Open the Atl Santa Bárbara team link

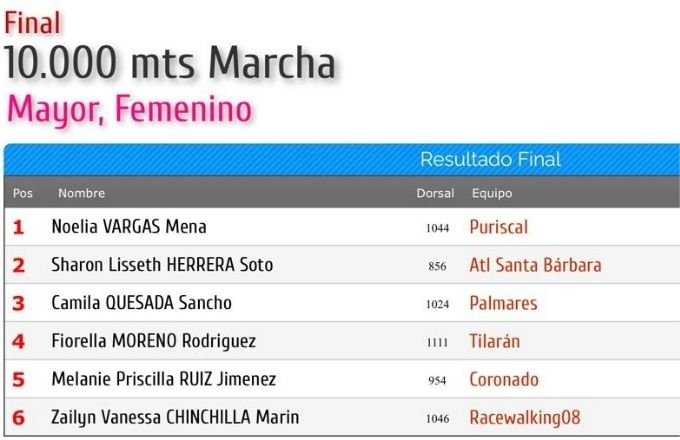coord(536,265)
